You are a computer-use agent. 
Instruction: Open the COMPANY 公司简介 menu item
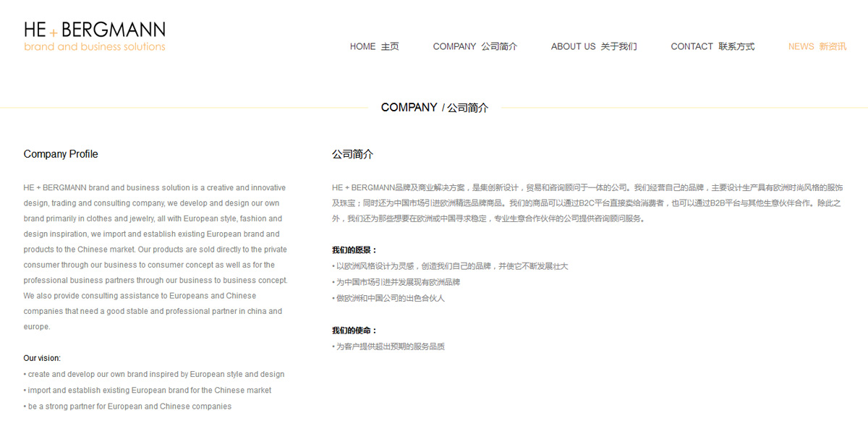pyautogui.click(x=475, y=46)
